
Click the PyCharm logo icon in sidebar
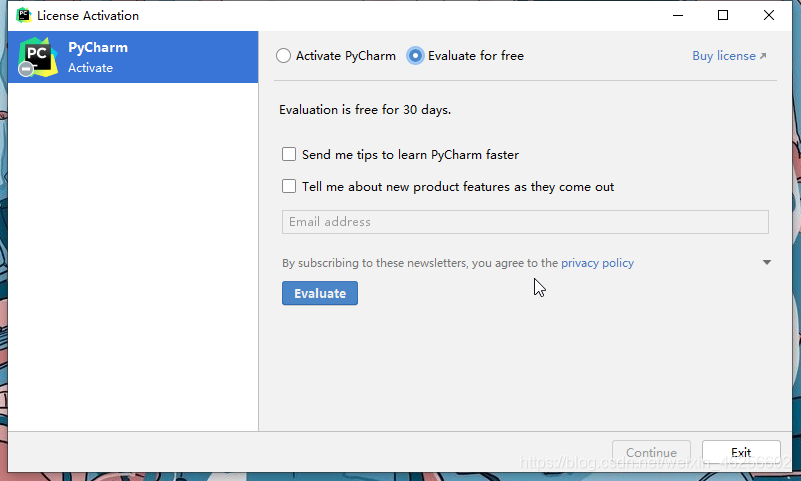coord(37,57)
